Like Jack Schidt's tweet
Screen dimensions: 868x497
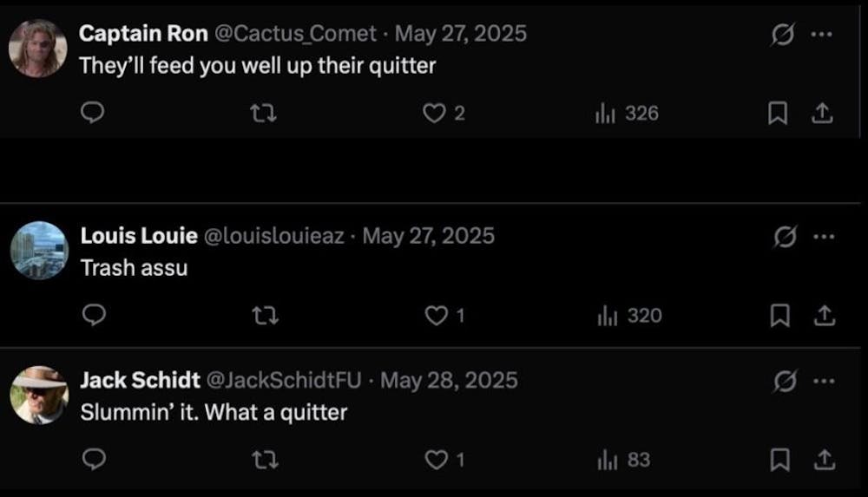click(436, 460)
